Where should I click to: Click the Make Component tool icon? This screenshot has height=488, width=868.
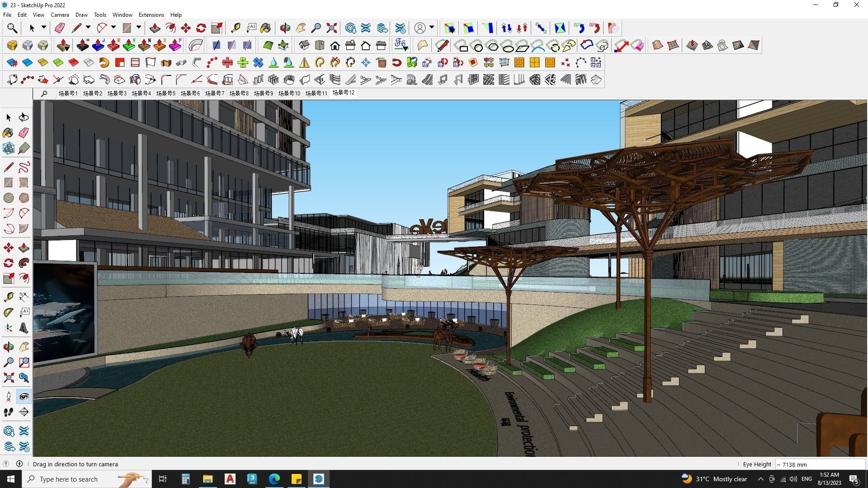pyautogui.click(x=9, y=148)
